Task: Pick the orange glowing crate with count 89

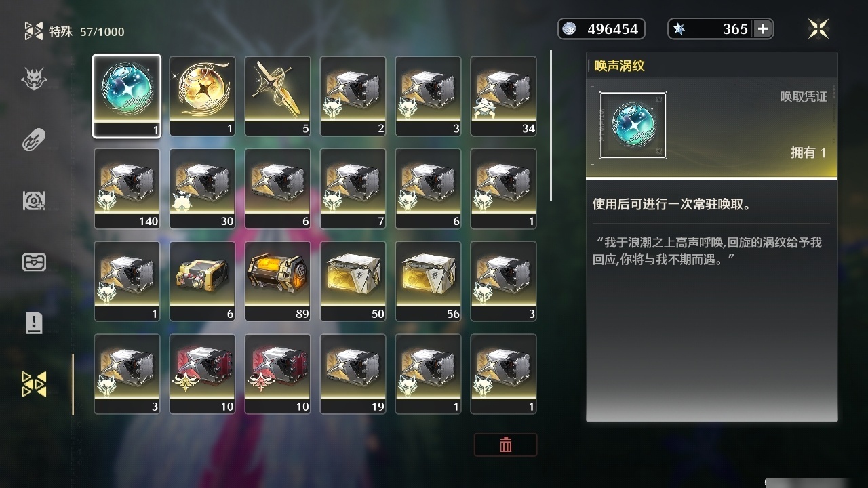Action: 277,281
